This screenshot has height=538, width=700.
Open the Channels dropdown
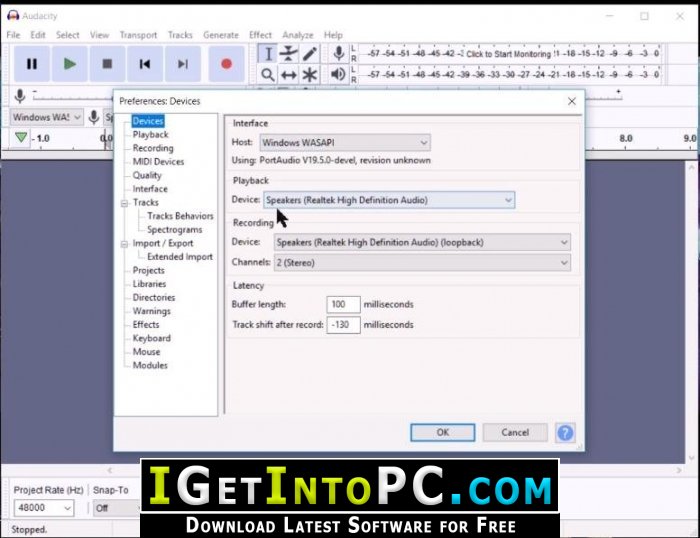tap(422, 263)
